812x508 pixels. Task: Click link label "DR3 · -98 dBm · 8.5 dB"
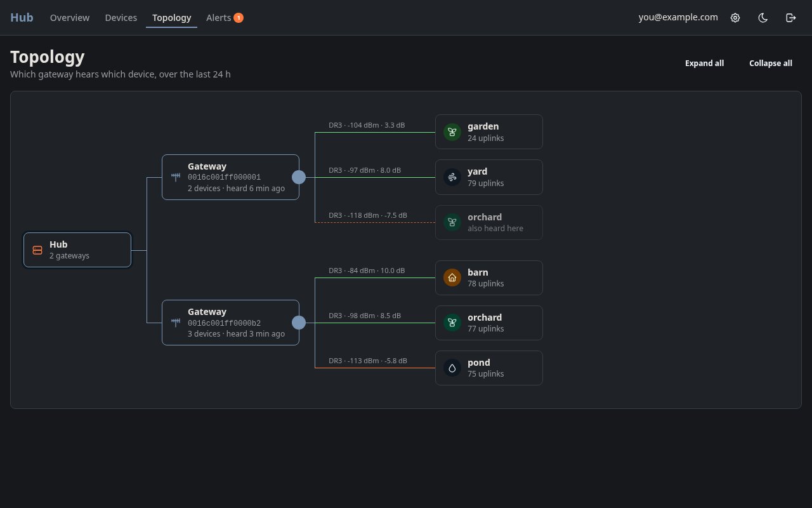click(365, 316)
